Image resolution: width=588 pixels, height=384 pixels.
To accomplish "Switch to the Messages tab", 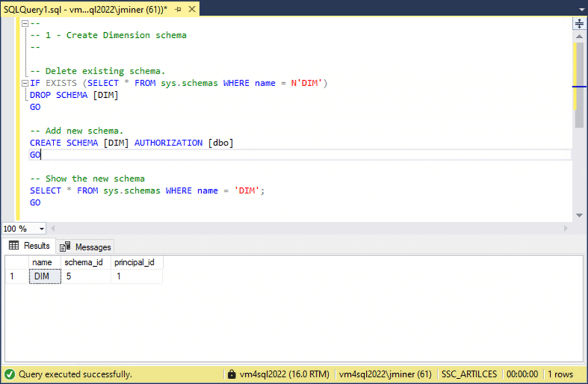I will tap(86, 247).
